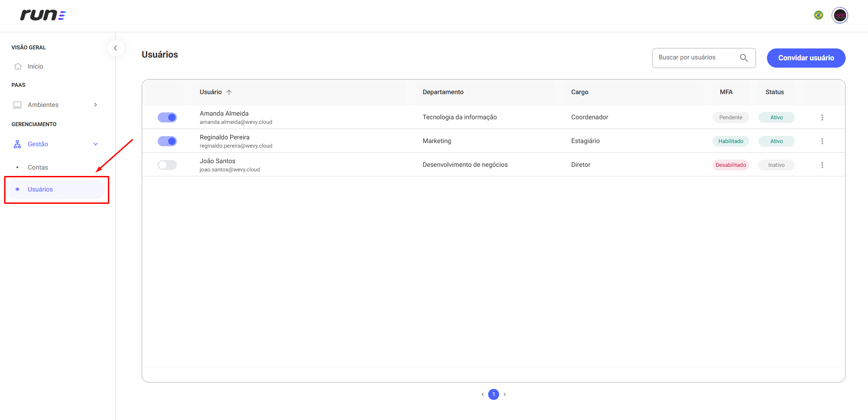Collapse the sidebar with the chevron
Image resolution: width=868 pixels, height=420 pixels.
(x=116, y=48)
